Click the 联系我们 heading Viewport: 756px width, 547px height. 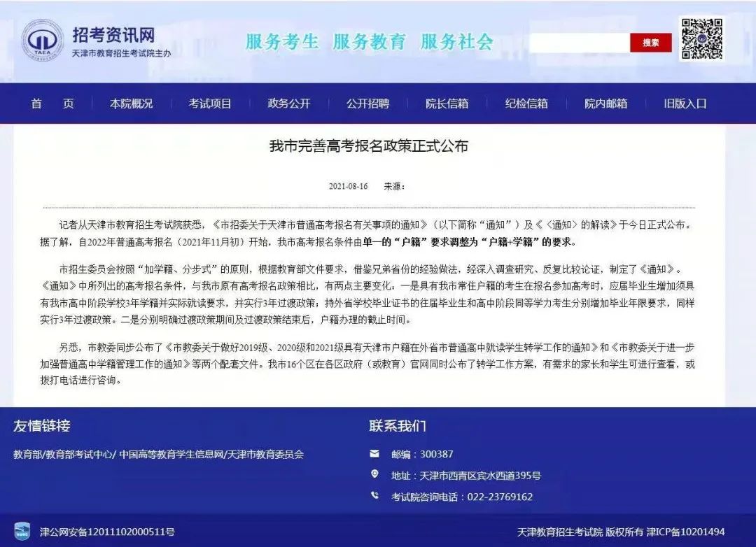(x=398, y=426)
